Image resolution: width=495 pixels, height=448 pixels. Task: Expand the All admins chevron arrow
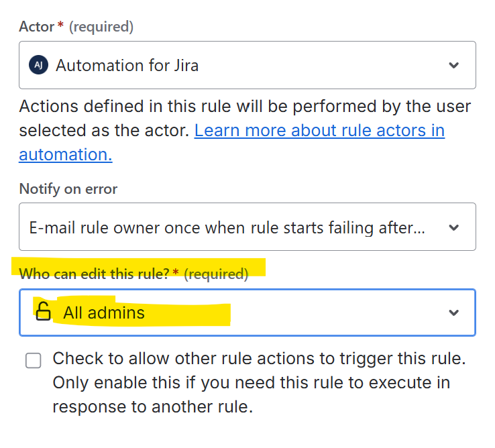tap(453, 313)
